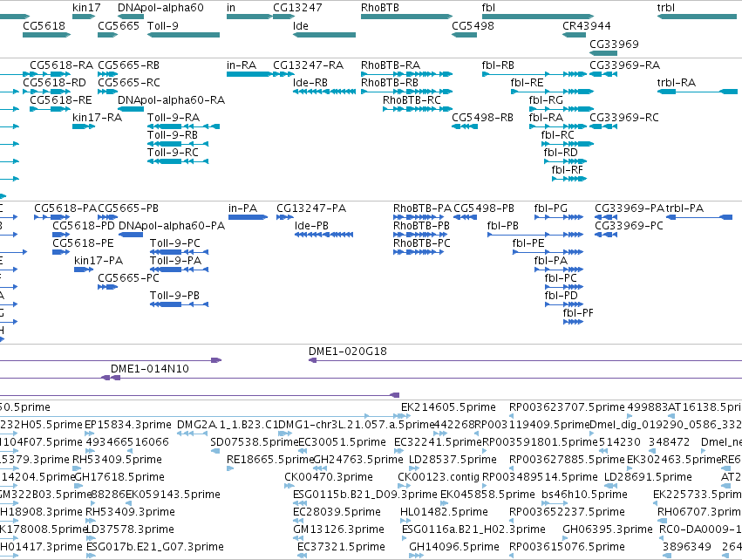742x560 pixels.
Task: Click the EK214605.5prime EST label
Action: [x=449, y=407]
